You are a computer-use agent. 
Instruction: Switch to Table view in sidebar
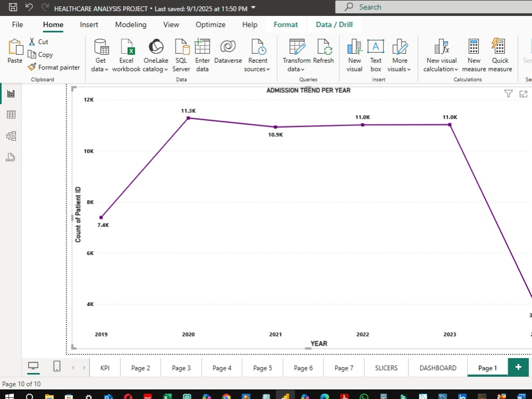click(11, 115)
